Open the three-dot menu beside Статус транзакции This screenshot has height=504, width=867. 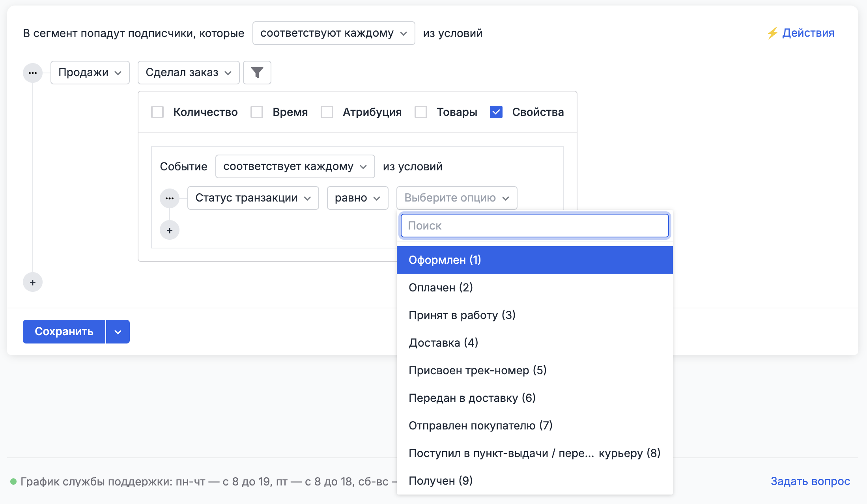pyautogui.click(x=170, y=198)
